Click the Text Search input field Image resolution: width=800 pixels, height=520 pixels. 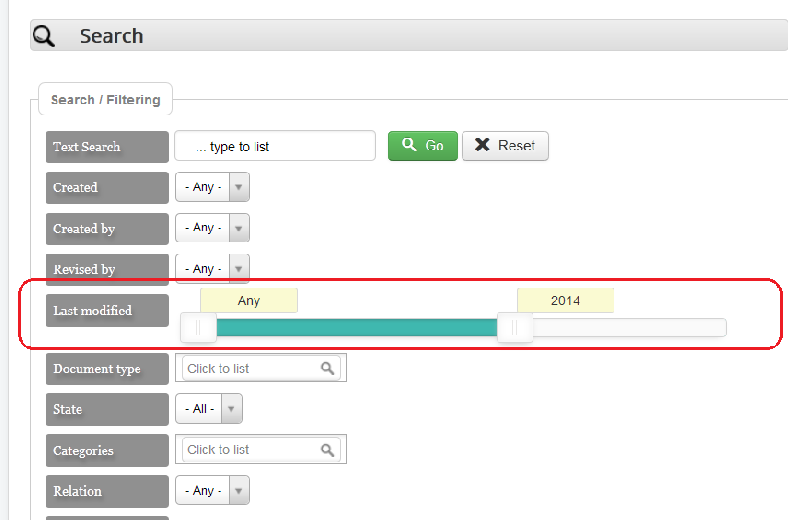(275, 146)
